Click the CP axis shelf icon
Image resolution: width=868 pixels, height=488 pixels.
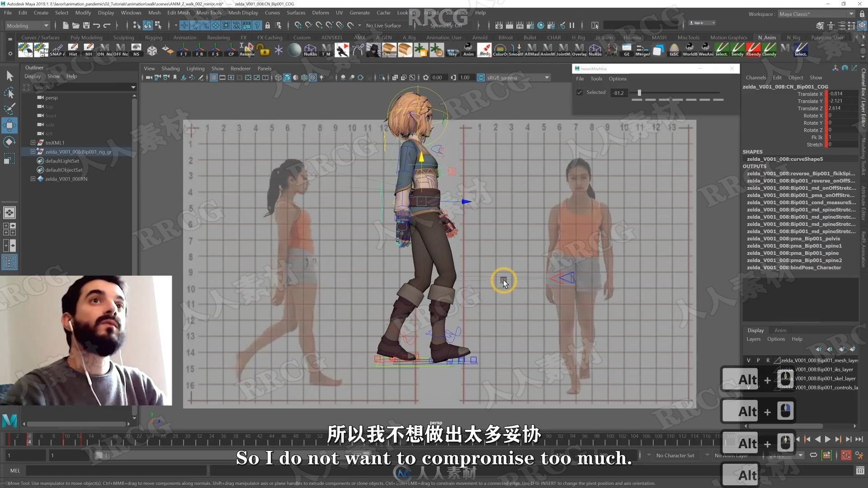tap(231, 50)
